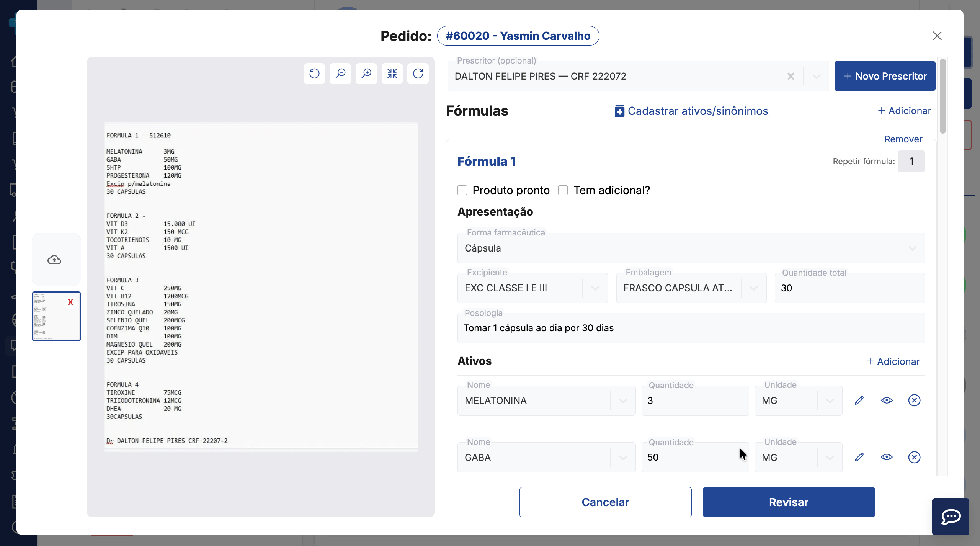Rotate the prescription image clockwise
This screenshot has height=546, width=980.
[x=418, y=74]
